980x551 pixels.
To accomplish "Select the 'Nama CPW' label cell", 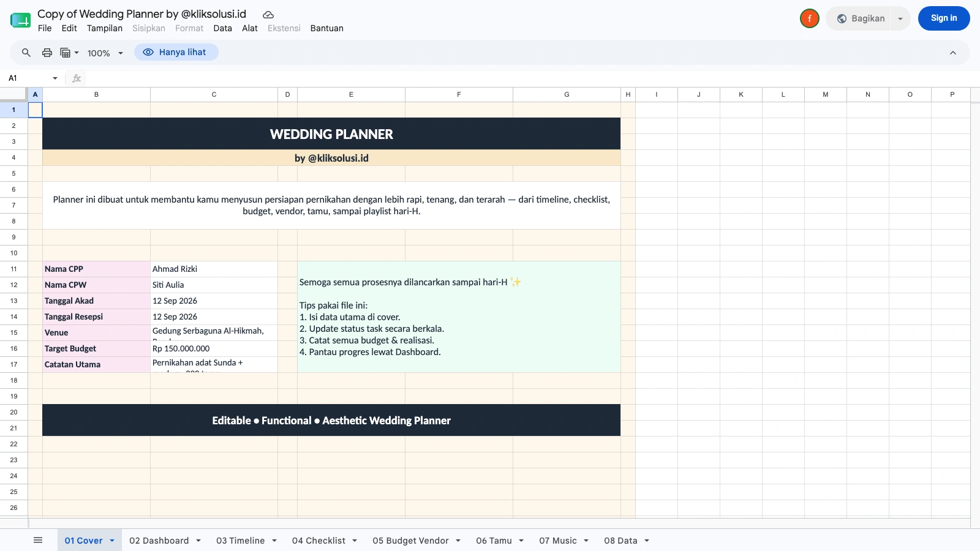I will point(97,285).
